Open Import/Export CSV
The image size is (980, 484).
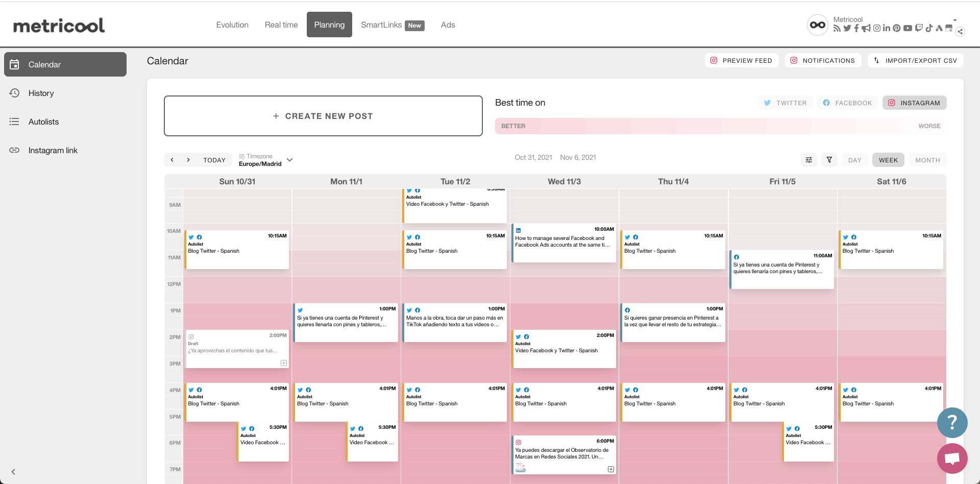(x=915, y=60)
